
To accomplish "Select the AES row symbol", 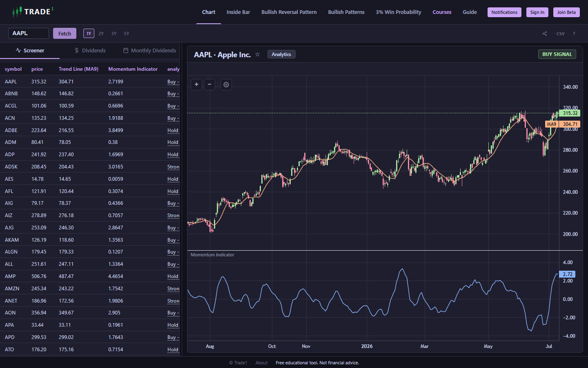I will click(x=9, y=179).
